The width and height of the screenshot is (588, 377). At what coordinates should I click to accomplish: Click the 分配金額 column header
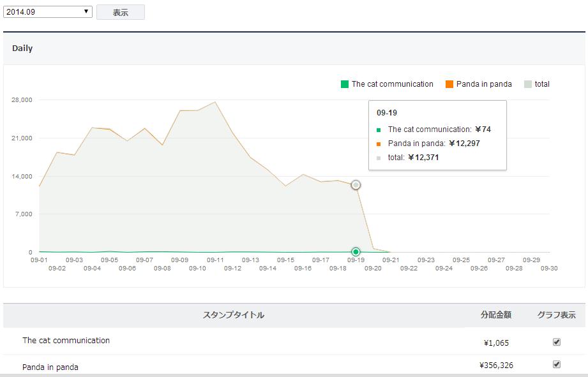click(x=496, y=315)
